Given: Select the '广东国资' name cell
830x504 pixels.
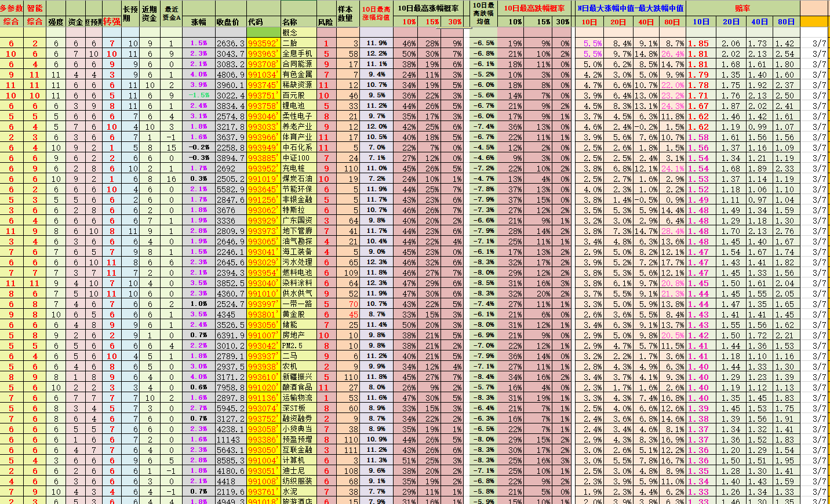Looking at the screenshot, I should tap(298, 221).
